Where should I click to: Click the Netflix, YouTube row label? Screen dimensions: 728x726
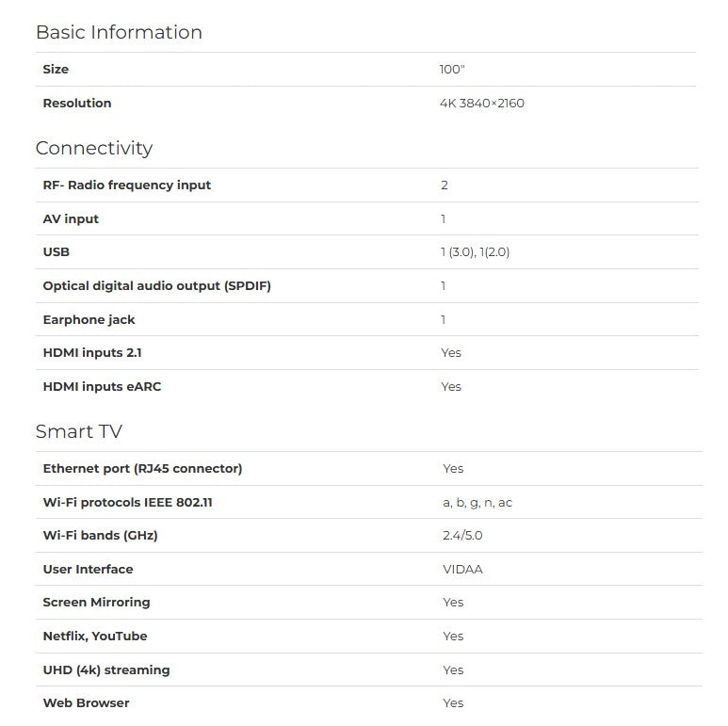(x=95, y=637)
